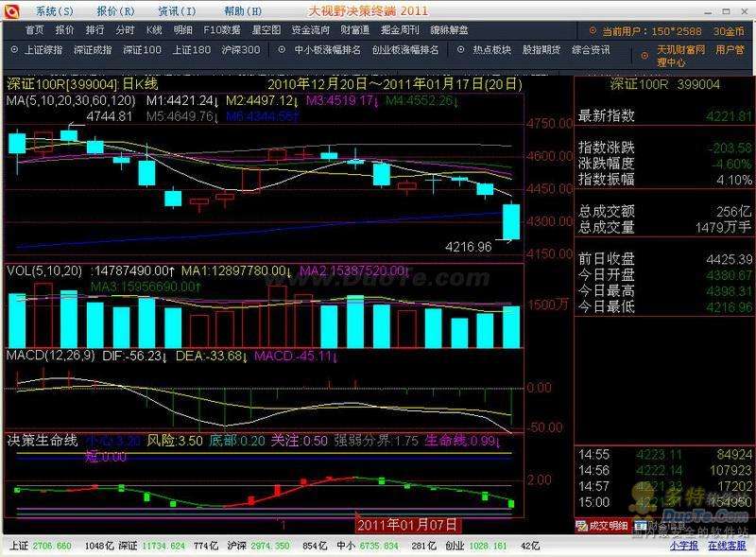The width and height of the screenshot is (756, 557).
Task: Open 股指期货 futures view
Action: point(541,50)
